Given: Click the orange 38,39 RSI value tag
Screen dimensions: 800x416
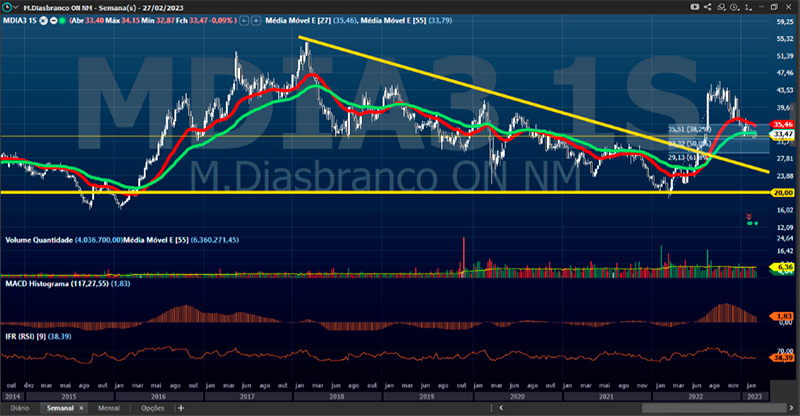Looking at the screenshot, I should (783, 358).
